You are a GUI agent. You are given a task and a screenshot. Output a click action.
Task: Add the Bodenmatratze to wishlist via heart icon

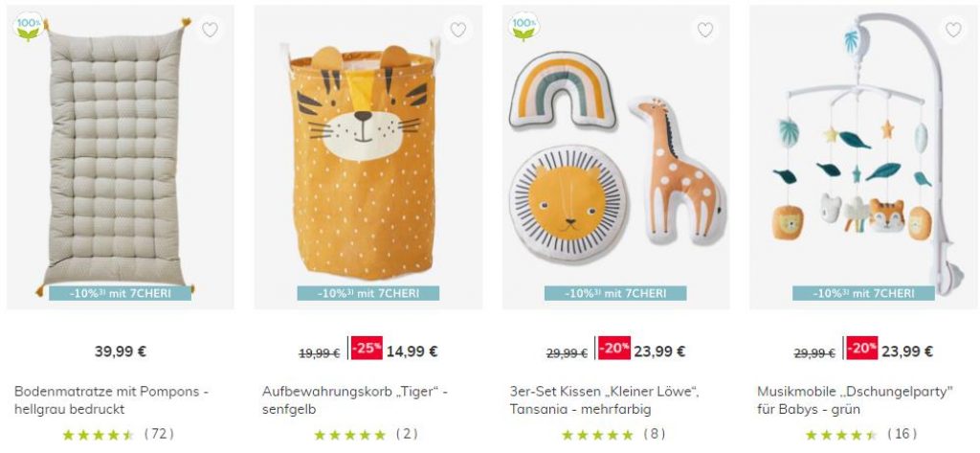210,30
